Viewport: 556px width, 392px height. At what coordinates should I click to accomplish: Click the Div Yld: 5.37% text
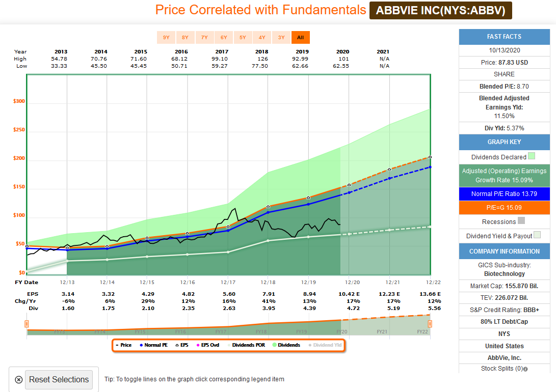tap(504, 128)
